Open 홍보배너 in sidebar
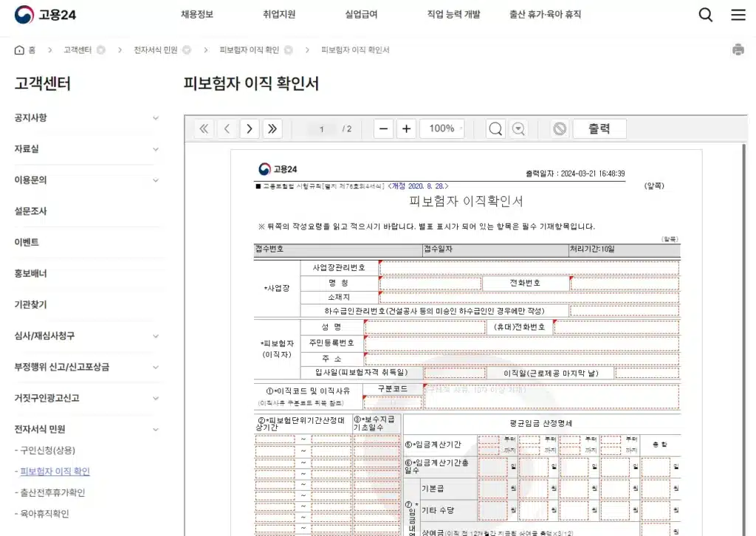 (30, 273)
